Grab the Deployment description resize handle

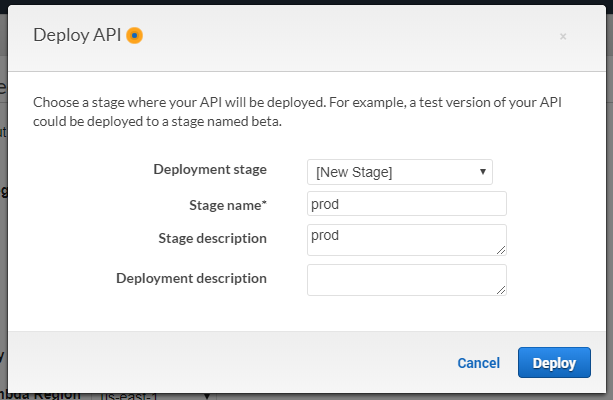[501, 290]
